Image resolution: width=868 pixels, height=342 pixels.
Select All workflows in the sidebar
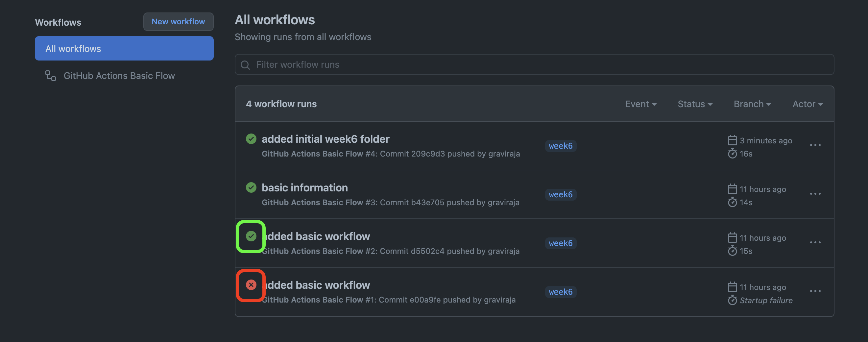[x=124, y=49]
